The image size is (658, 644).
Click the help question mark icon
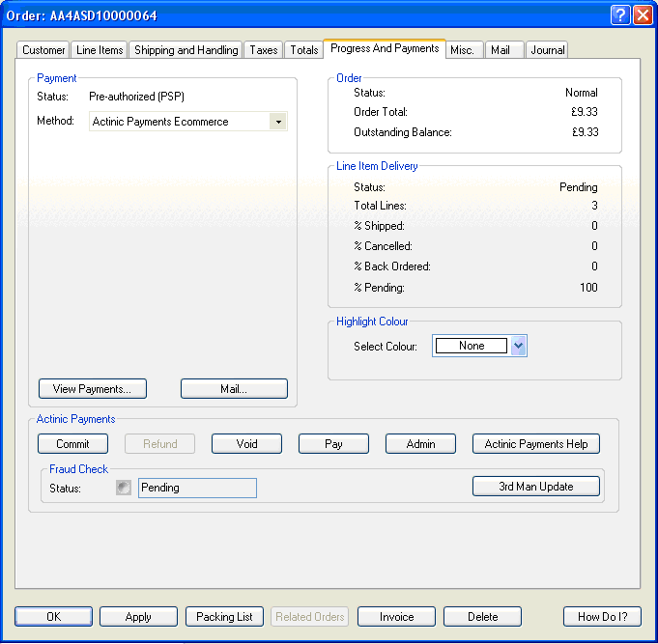tap(620, 15)
